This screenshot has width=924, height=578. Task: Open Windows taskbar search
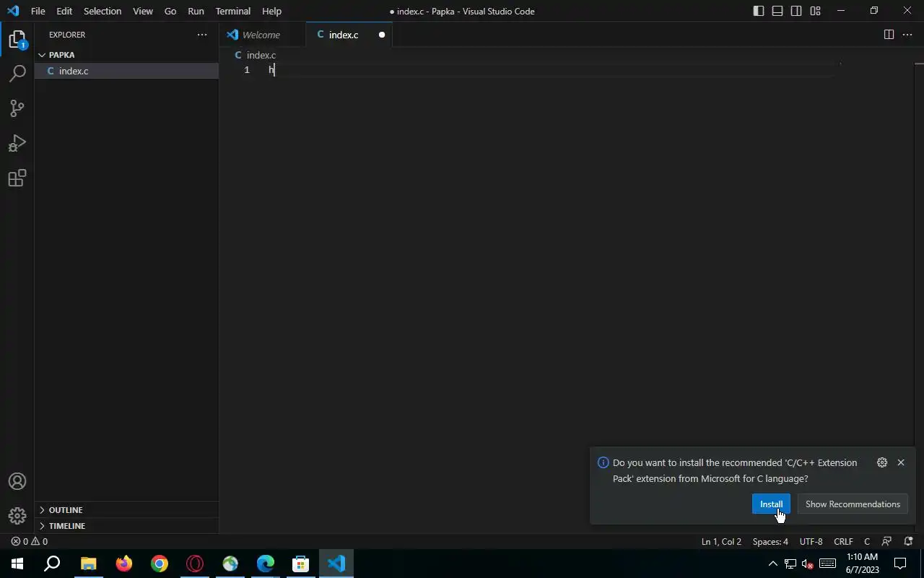tap(52, 564)
